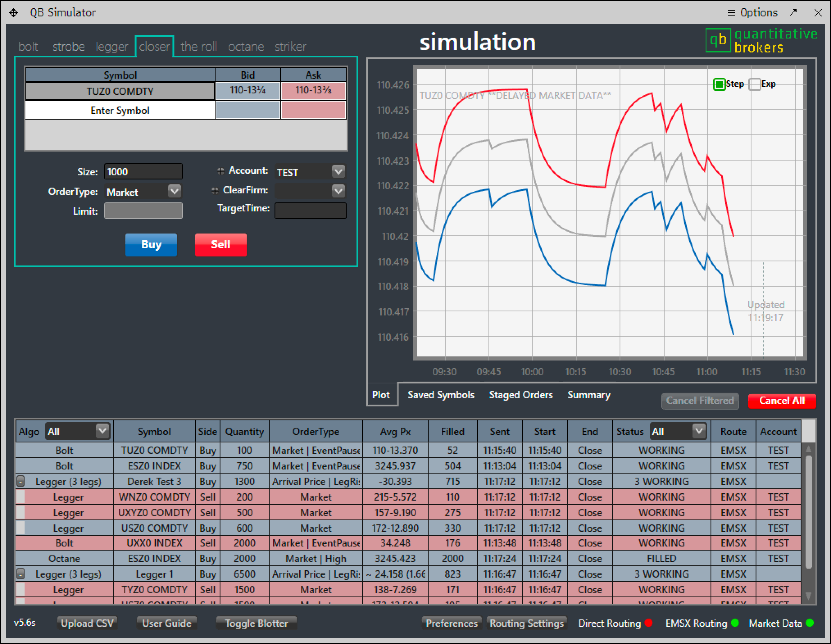The image size is (831, 644).
Task: Switch to the roll algo tab
Action: click(x=199, y=46)
